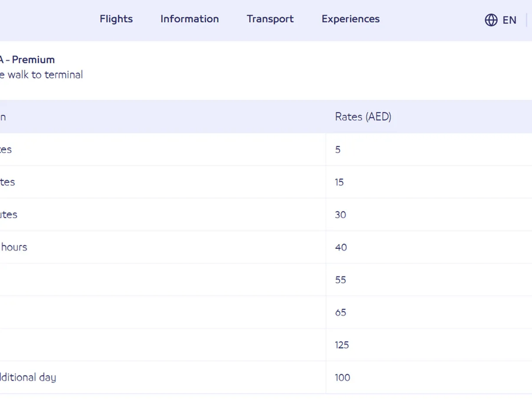This screenshot has height=399, width=532.
Task: Select the rate cell showing 40
Action: [x=341, y=247]
